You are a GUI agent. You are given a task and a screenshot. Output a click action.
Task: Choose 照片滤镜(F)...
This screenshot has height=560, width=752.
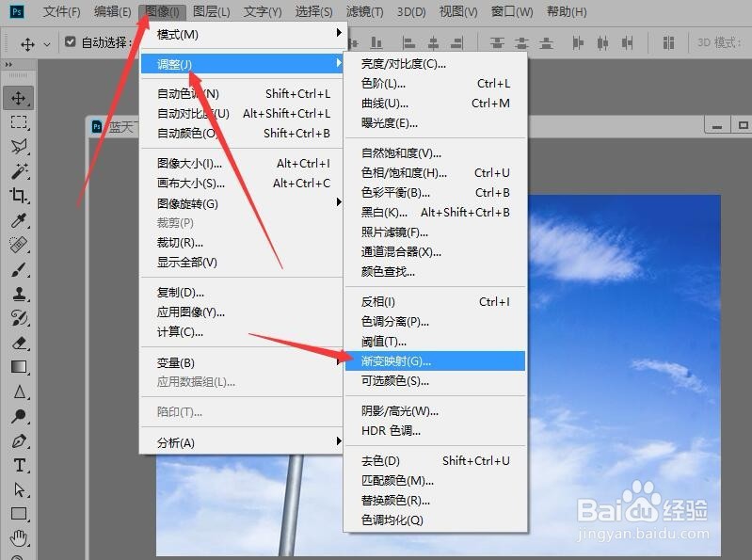click(435, 232)
